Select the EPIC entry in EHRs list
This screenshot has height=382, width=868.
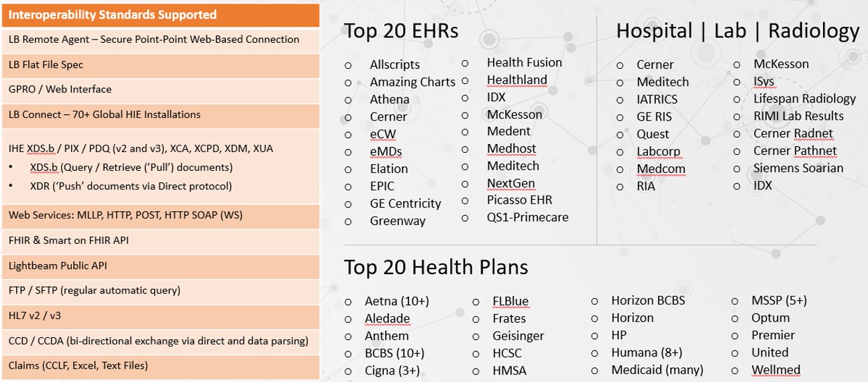coord(382,186)
